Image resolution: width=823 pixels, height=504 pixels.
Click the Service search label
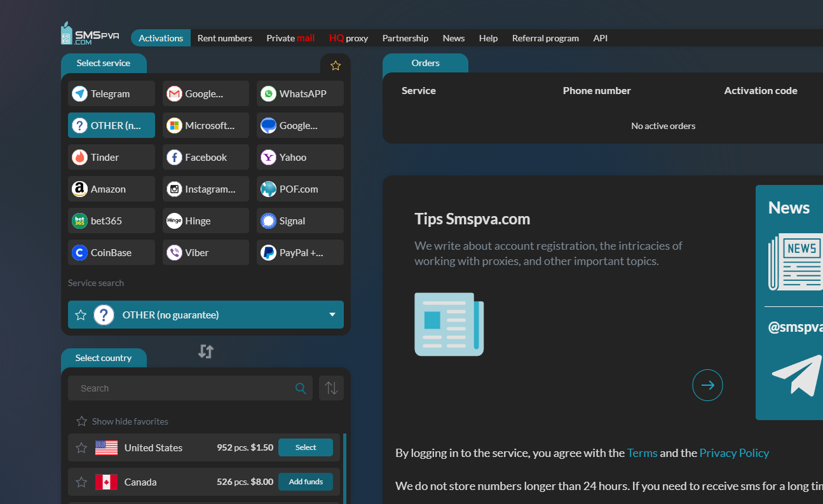(x=96, y=283)
